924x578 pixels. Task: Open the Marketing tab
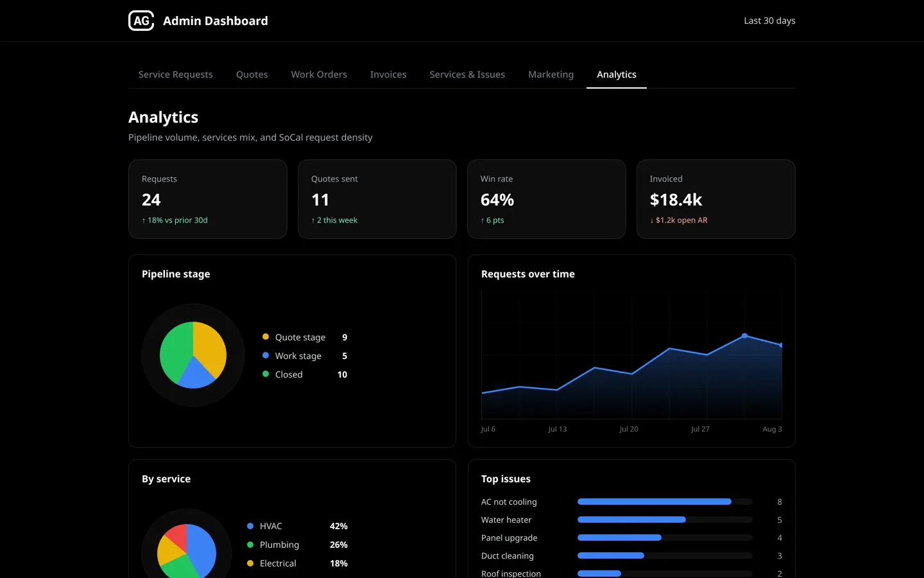(x=551, y=74)
